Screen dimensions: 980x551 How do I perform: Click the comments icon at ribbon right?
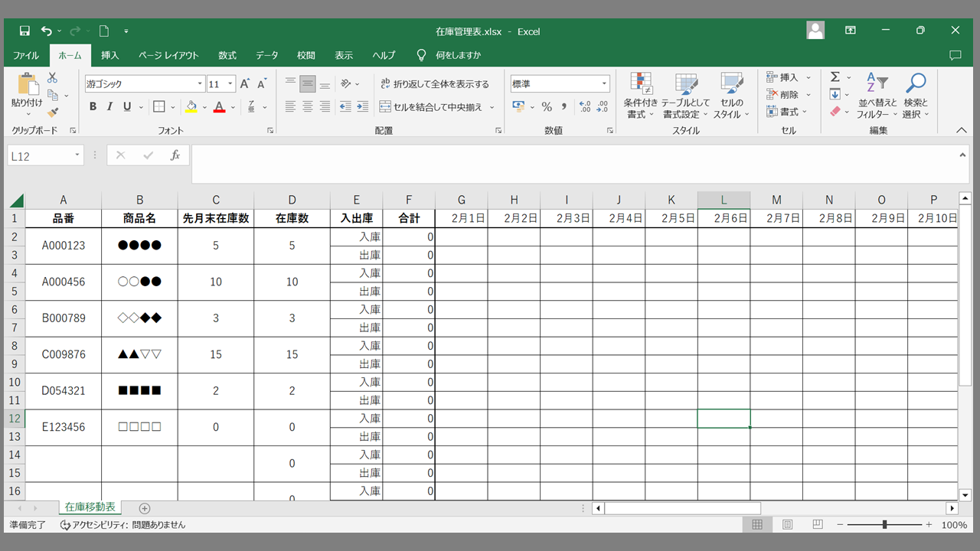point(955,55)
